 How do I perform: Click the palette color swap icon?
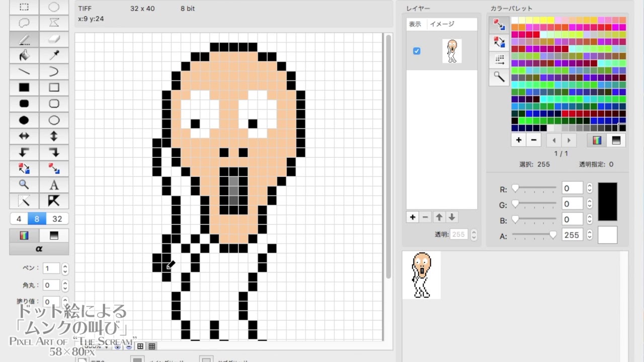pos(499,42)
